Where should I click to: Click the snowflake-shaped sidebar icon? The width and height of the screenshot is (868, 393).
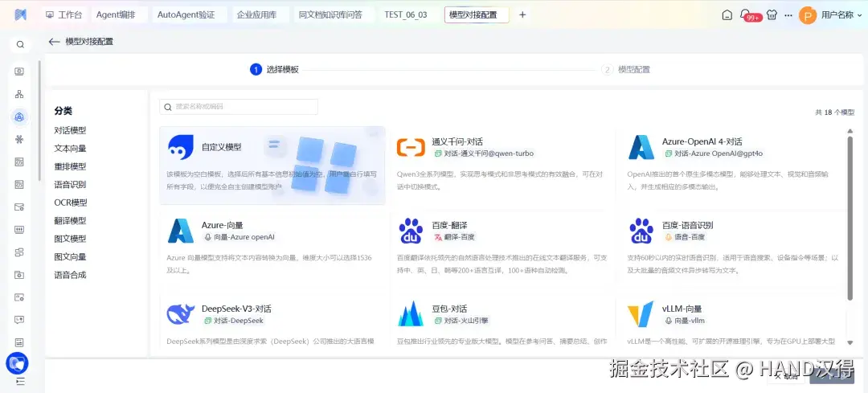pyautogui.click(x=19, y=140)
